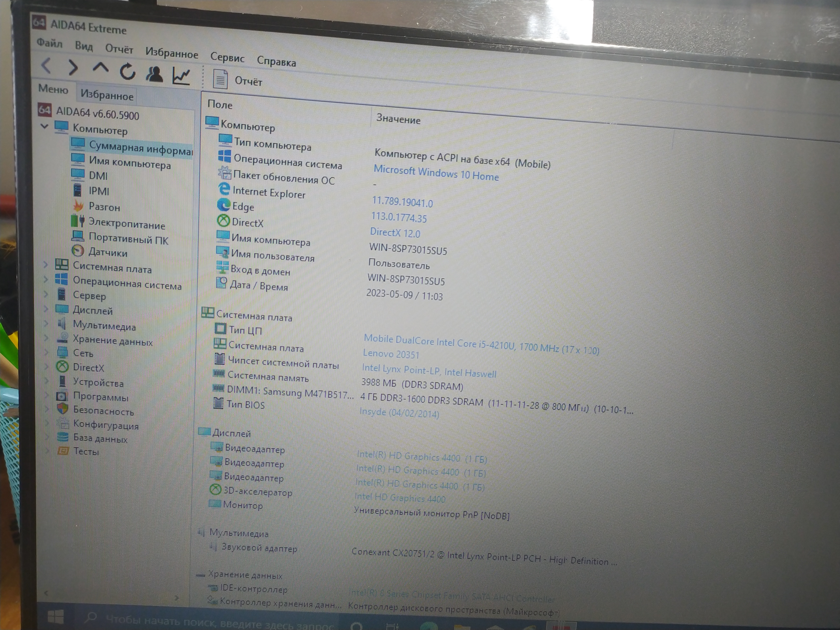Switch to the Избранное tab in sidebar
The width and height of the screenshot is (840, 630).
click(107, 95)
